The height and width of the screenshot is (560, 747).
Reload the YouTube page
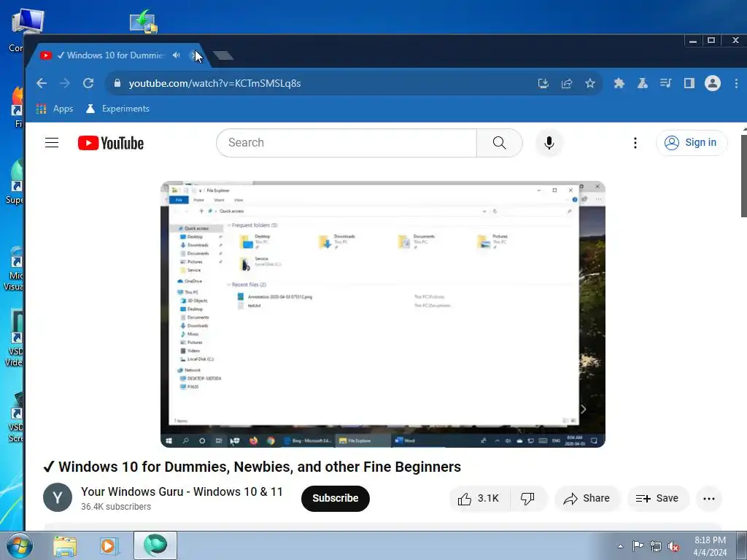(x=88, y=83)
